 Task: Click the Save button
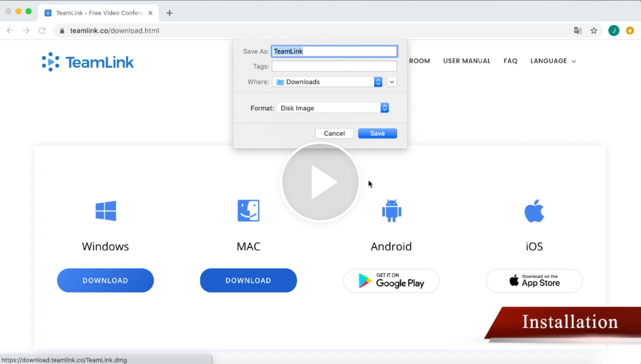pyautogui.click(x=377, y=133)
